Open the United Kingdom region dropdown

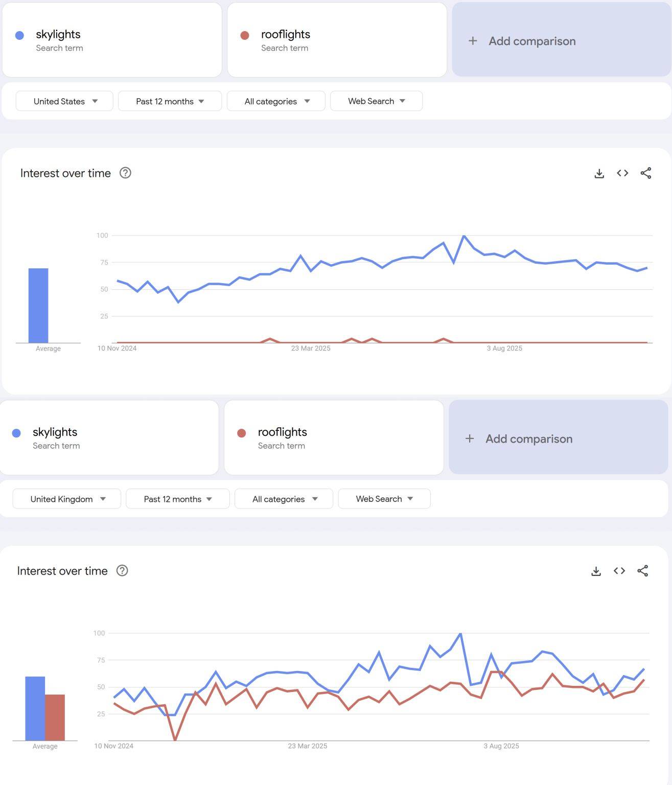[x=67, y=499]
